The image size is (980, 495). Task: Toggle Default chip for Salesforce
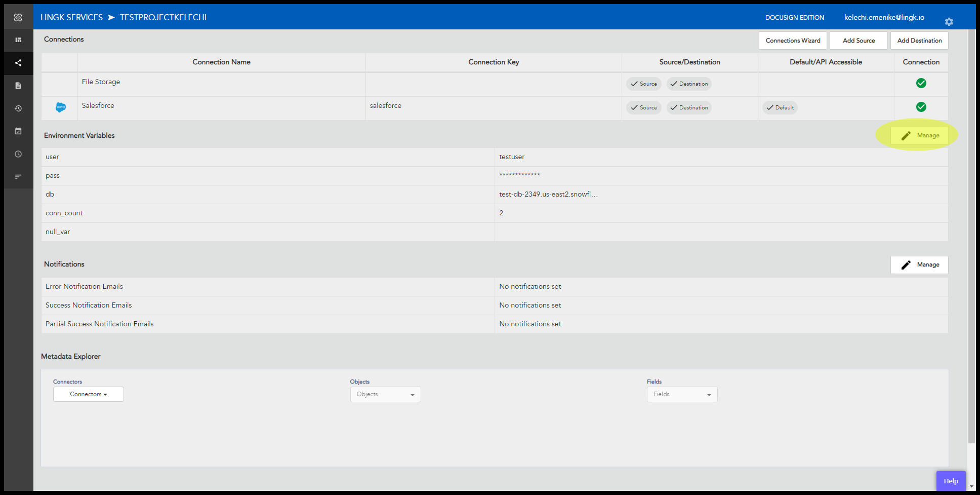(x=780, y=107)
